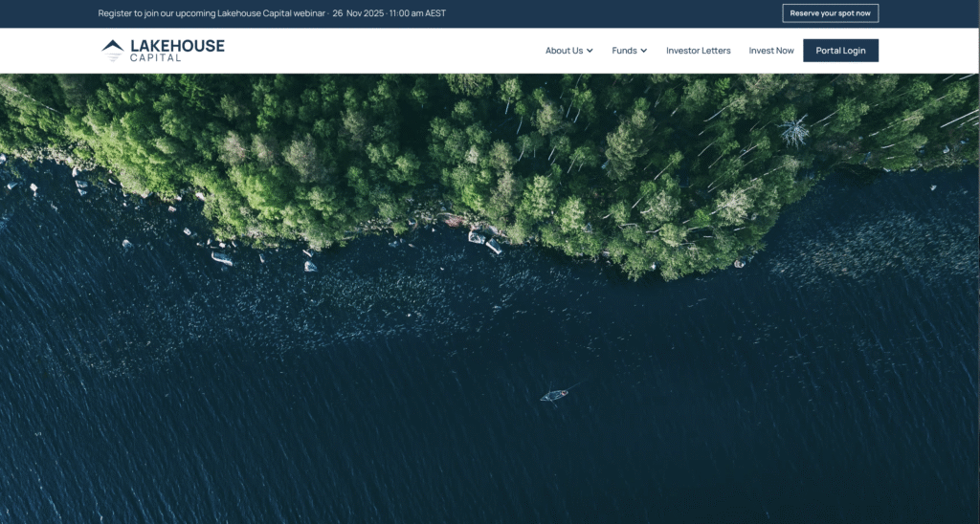The image size is (980, 524).
Task: Click Reserve your spot now button
Action: (830, 13)
